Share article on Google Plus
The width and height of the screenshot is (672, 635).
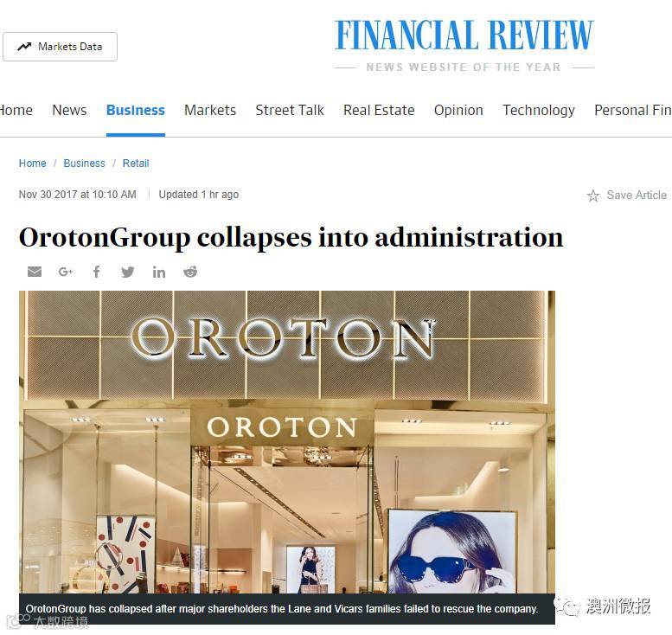pos(66,272)
